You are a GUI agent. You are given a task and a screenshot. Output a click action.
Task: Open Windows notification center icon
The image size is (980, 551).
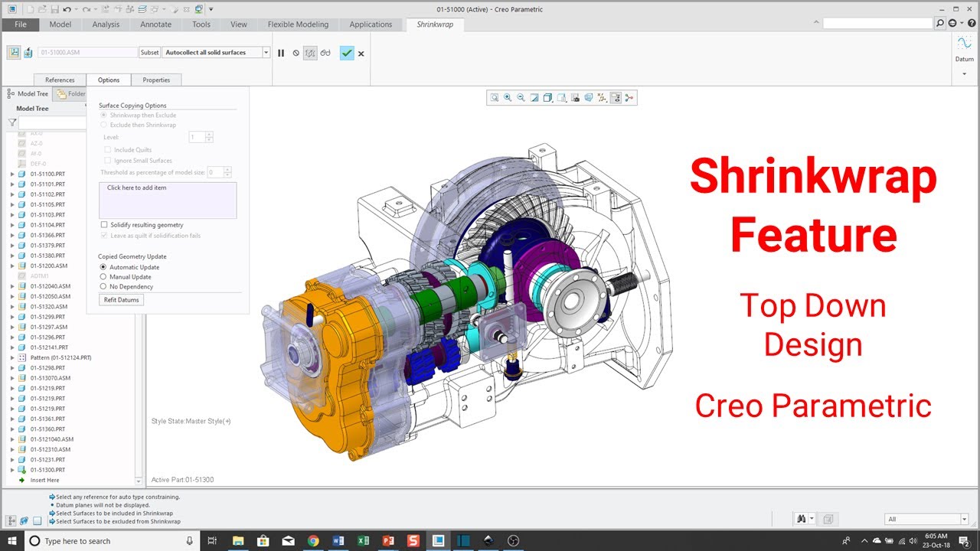point(965,541)
